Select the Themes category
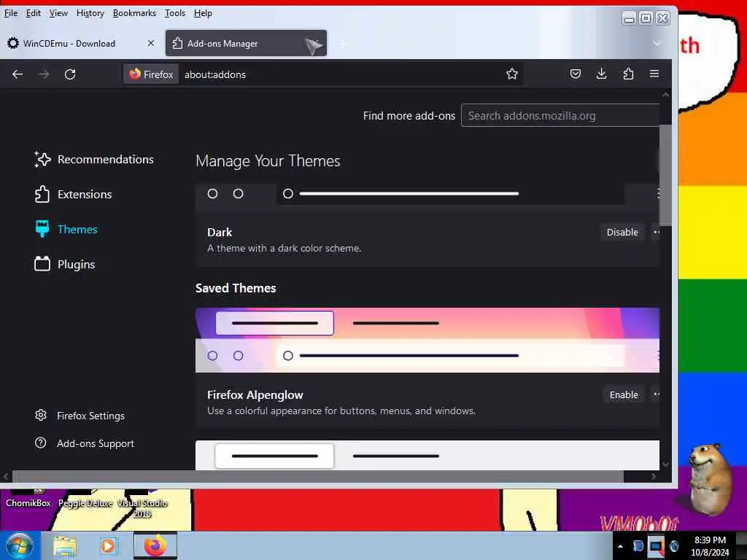747x560 pixels. pyautogui.click(x=66, y=230)
